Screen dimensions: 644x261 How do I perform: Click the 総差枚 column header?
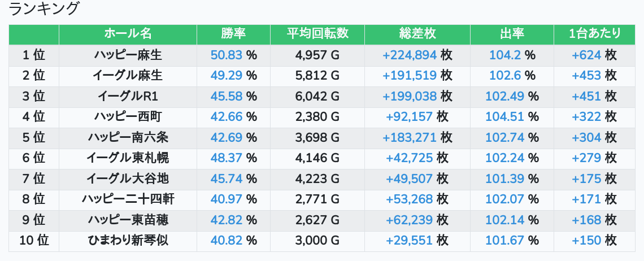pyautogui.click(x=417, y=34)
